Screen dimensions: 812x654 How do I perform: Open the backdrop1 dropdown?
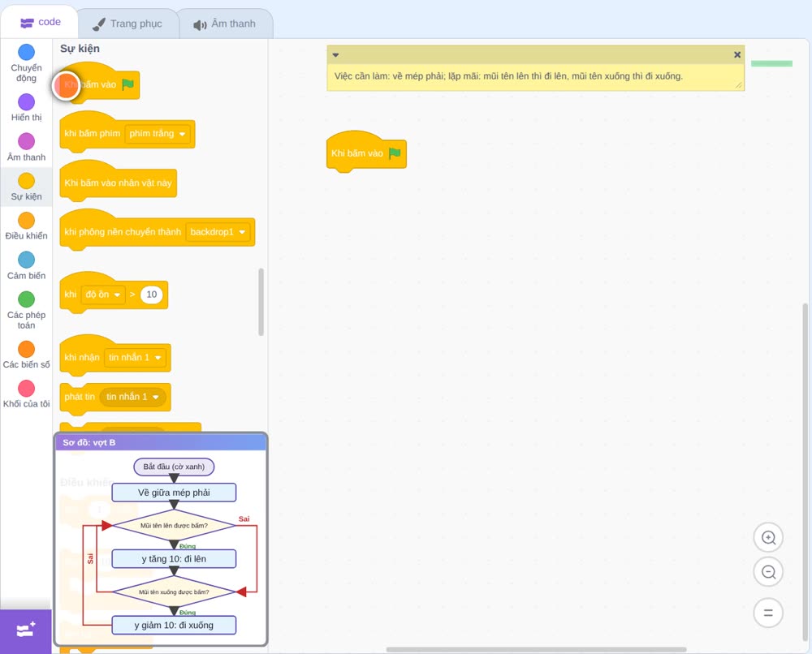(218, 232)
